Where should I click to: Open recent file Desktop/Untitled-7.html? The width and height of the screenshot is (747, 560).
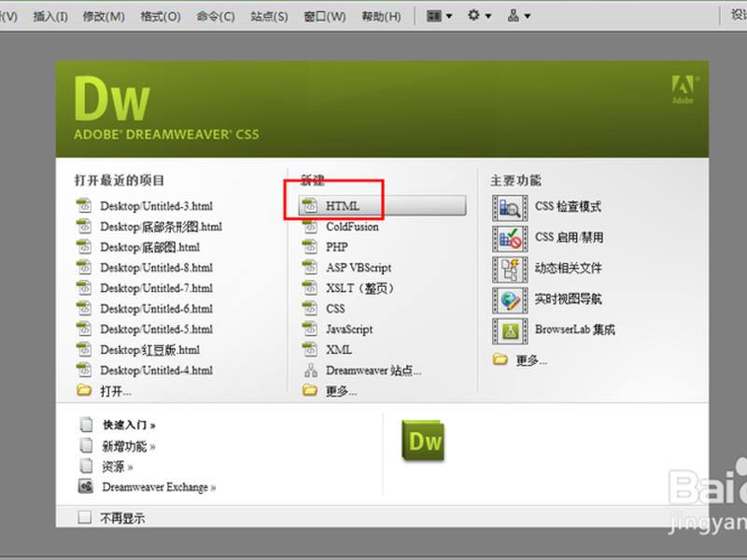coord(156,288)
